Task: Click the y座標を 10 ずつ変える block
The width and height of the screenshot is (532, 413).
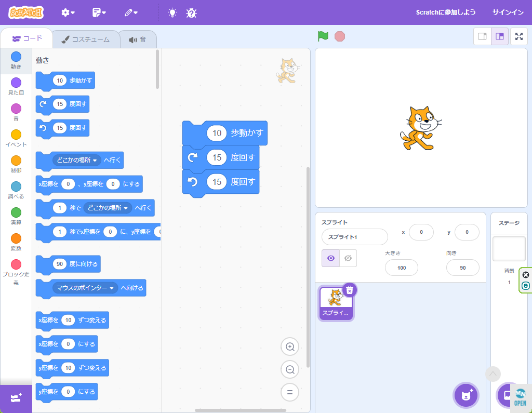Action: (72, 368)
